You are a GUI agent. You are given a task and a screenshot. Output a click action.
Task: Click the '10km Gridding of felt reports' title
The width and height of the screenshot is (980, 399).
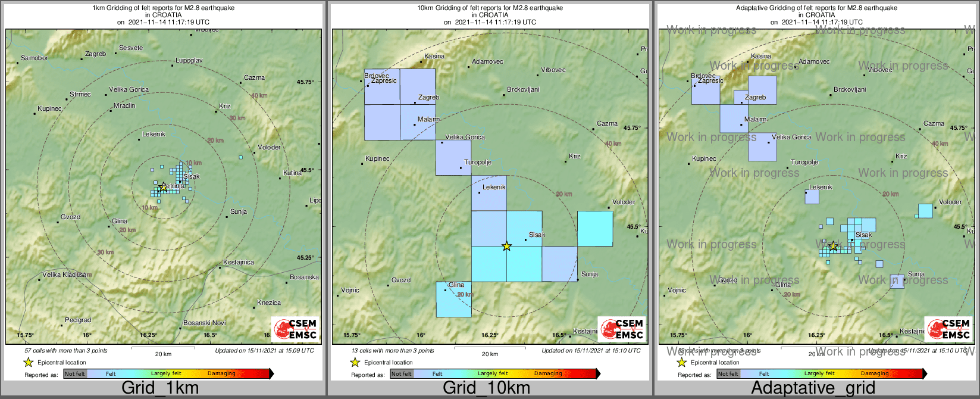(x=490, y=8)
